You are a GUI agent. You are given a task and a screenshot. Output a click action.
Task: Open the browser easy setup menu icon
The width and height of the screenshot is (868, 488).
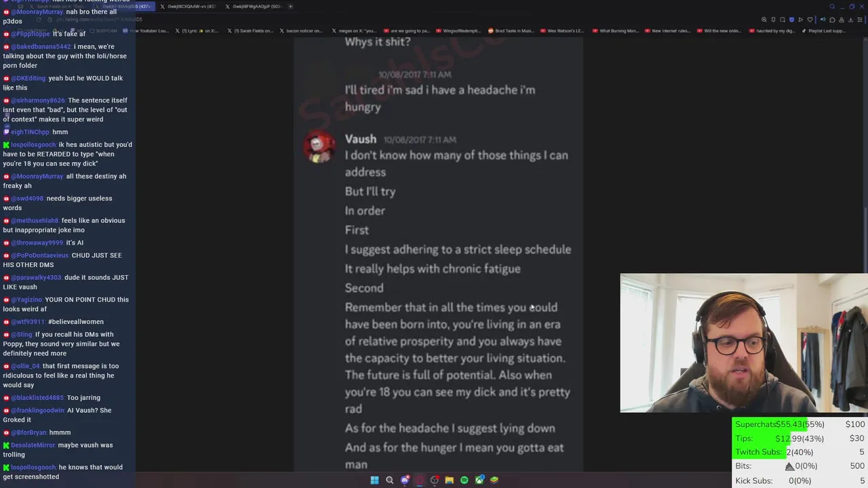tap(860, 20)
